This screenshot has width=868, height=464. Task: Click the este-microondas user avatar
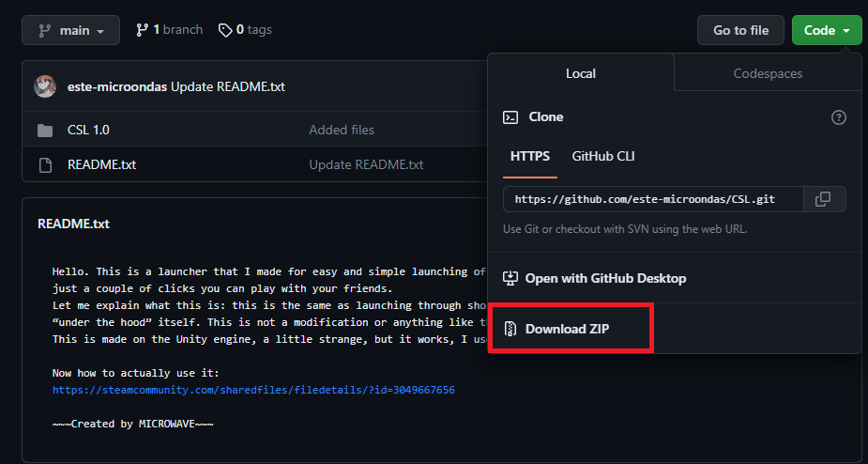click(45, 86)
